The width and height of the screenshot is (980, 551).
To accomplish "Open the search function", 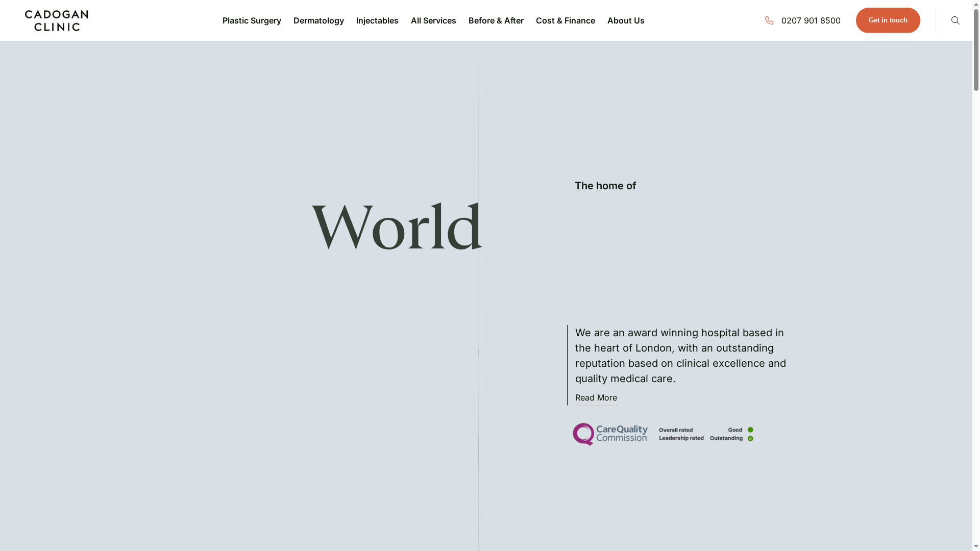I will pos(955,20).
